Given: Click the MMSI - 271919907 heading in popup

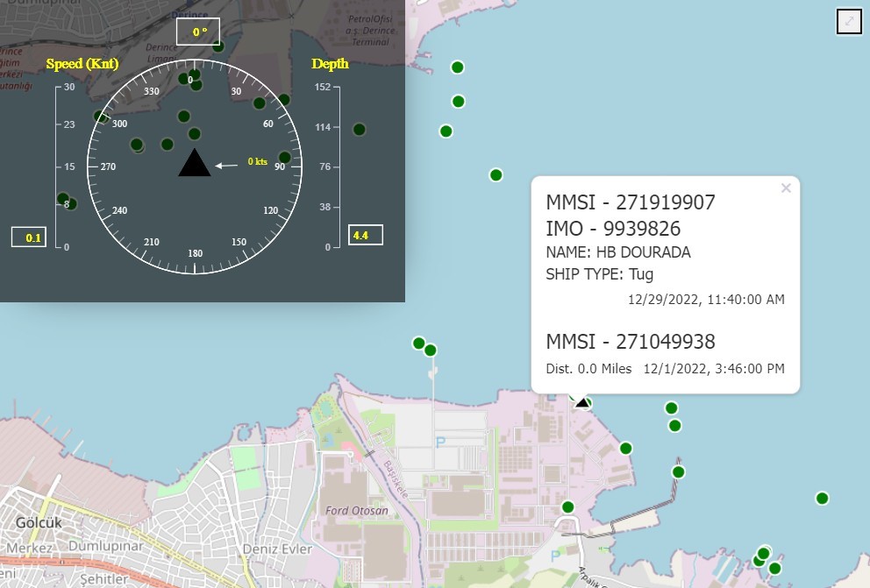Looking at the screenshot, I should click(x=631, y=202).
